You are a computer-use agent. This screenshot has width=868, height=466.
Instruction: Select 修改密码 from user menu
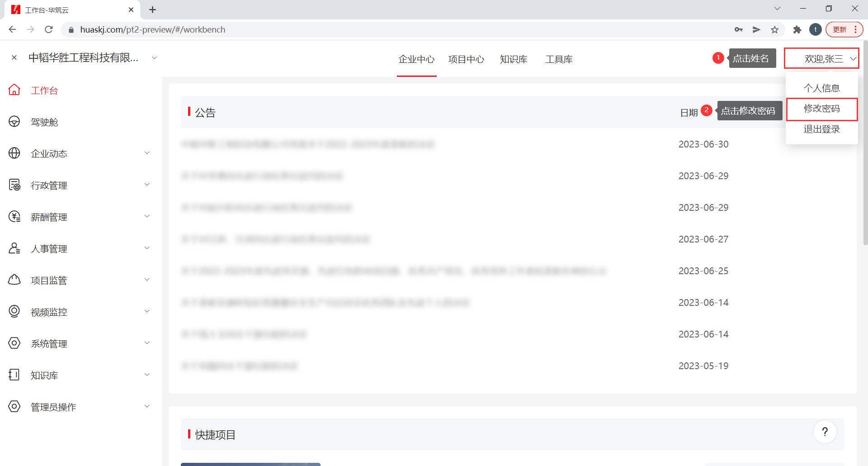coord(821,109)
